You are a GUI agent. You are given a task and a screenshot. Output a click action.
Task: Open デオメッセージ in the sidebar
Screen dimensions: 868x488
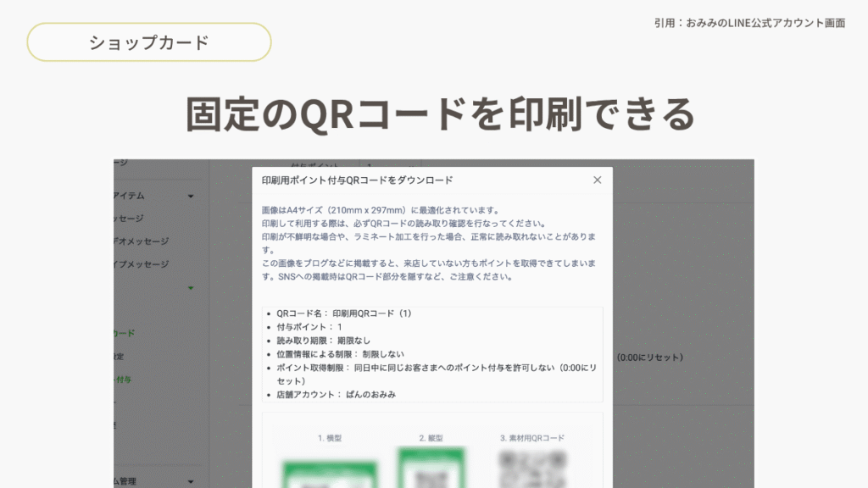(142, 241)
